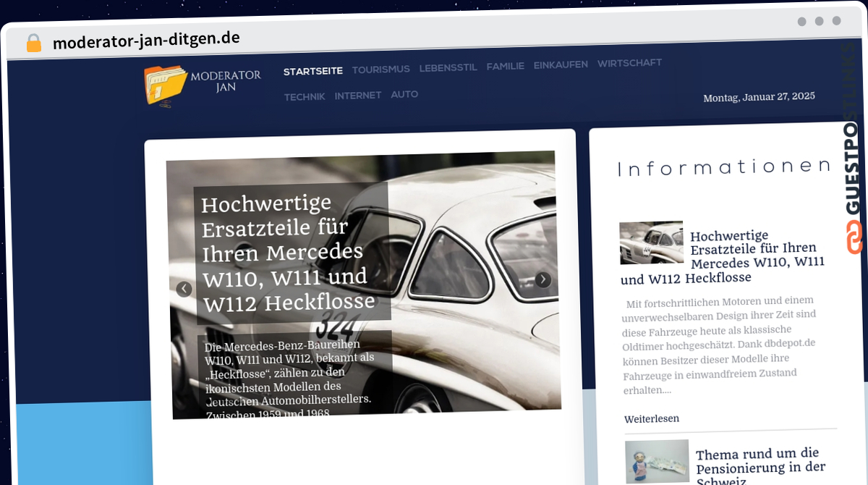This screenshot has width=868, height=485.
Task: Go to previous slide with the left arrow
Action: tap(184, 289)
